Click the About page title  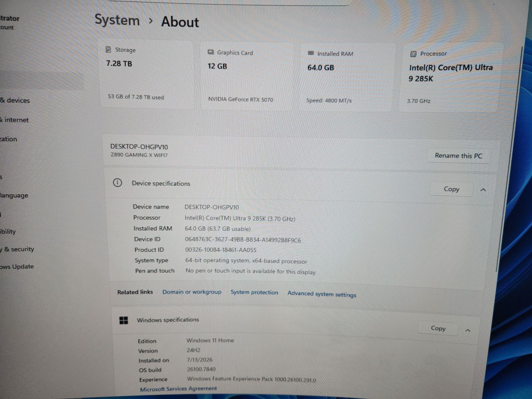(180, 22)
